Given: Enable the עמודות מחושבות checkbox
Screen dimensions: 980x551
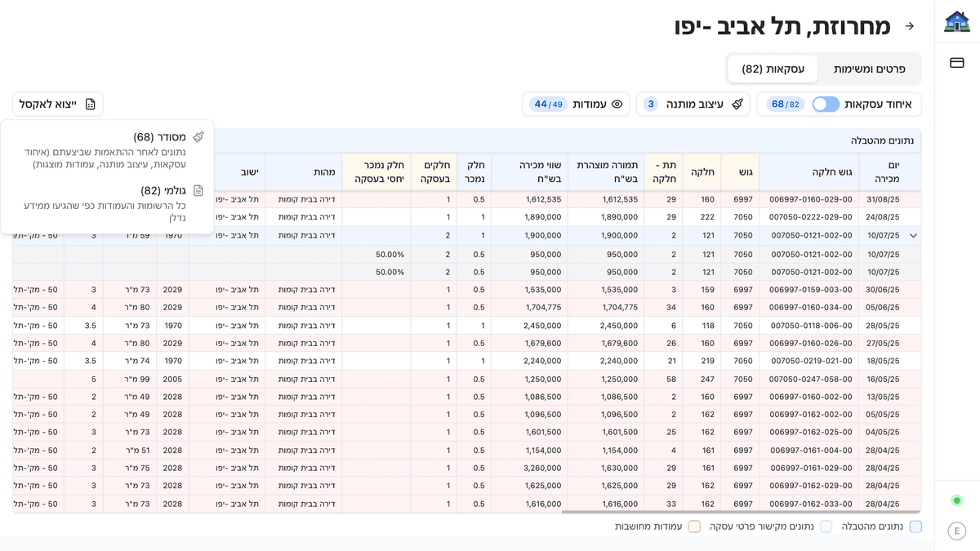Looking at the screenshot, I should (693, 527).
